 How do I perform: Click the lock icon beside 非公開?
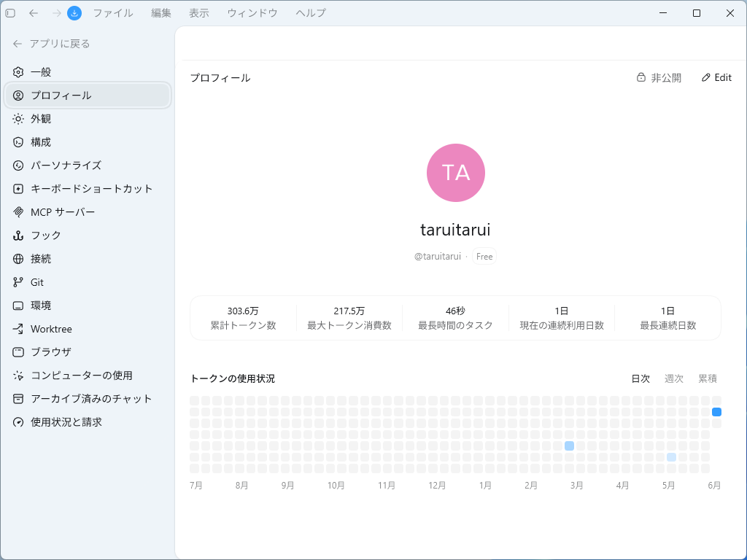(x=641, y=77)
